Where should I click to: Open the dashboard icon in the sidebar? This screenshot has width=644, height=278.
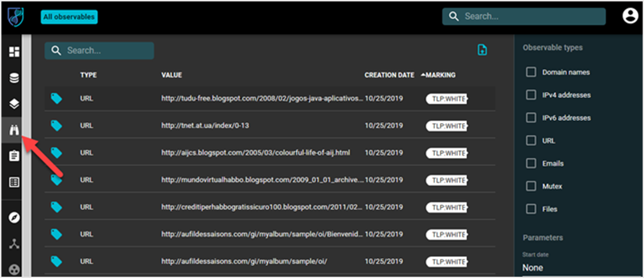pos(13,52)
